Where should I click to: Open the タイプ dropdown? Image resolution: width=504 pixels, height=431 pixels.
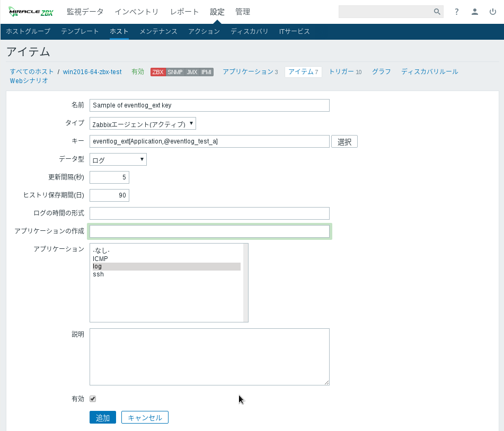(x=143, y=124)
